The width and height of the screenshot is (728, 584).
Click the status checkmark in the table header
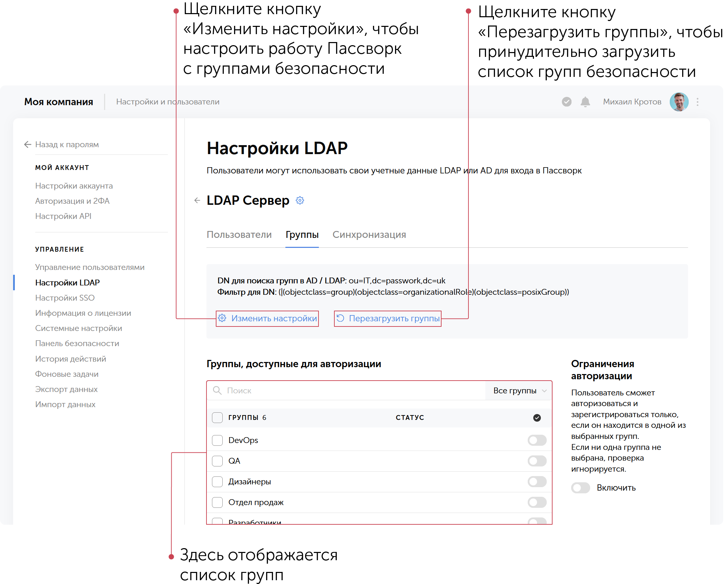click(536, 417)
